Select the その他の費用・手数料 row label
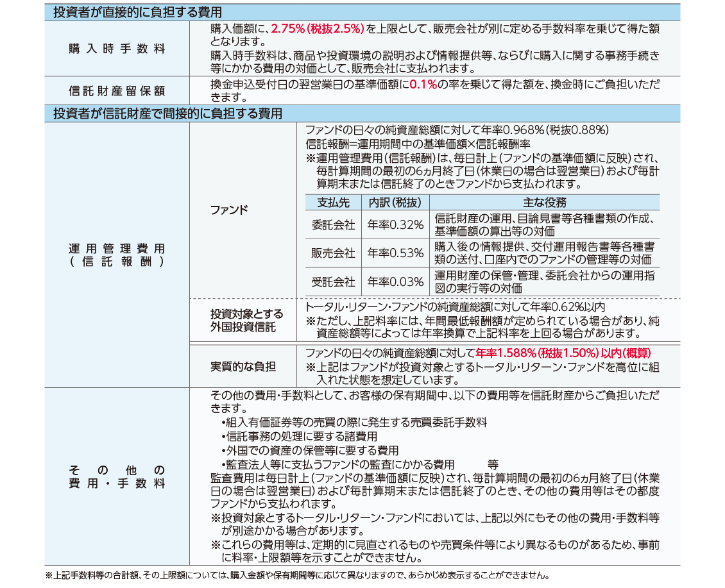 (x=117, y=477)
